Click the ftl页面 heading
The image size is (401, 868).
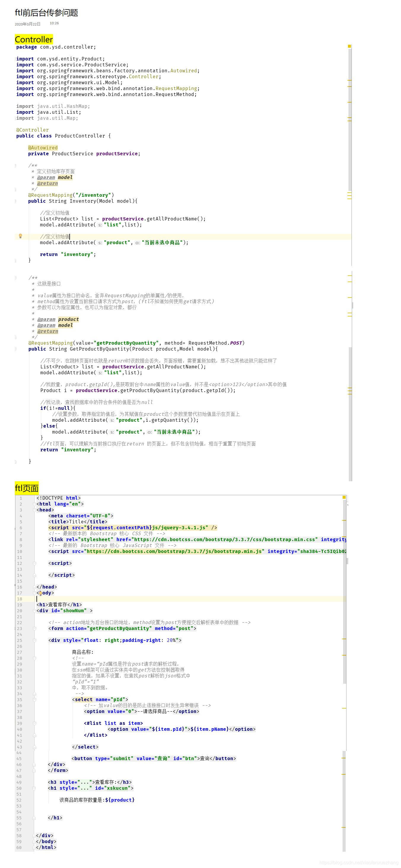coord(27,488)
